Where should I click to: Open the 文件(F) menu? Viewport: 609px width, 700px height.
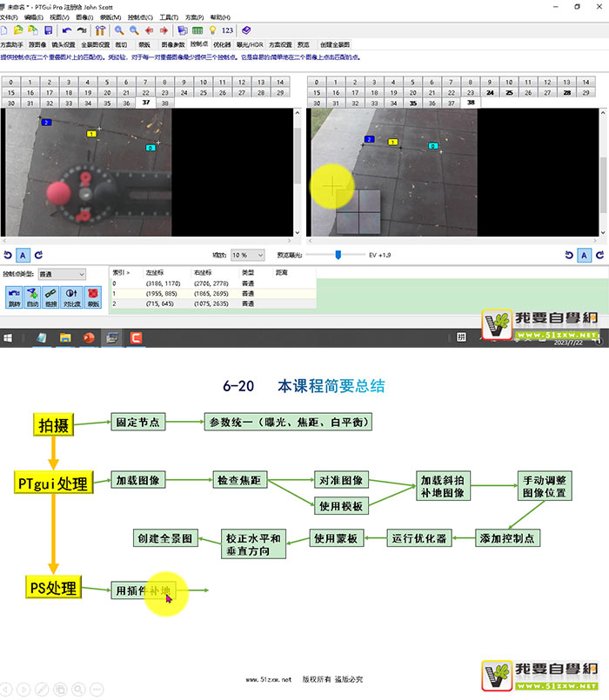point(8,17)
